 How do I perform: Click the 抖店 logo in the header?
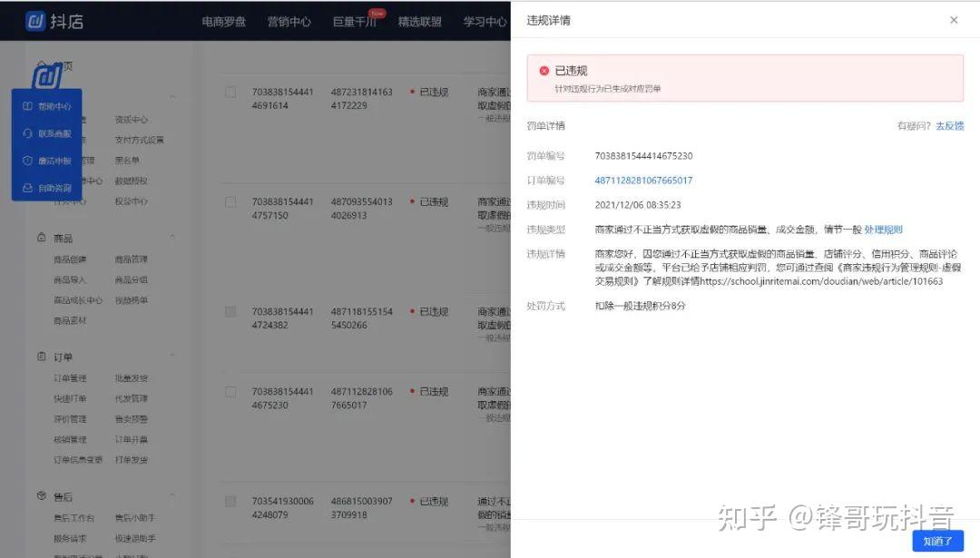click(54, 21)
